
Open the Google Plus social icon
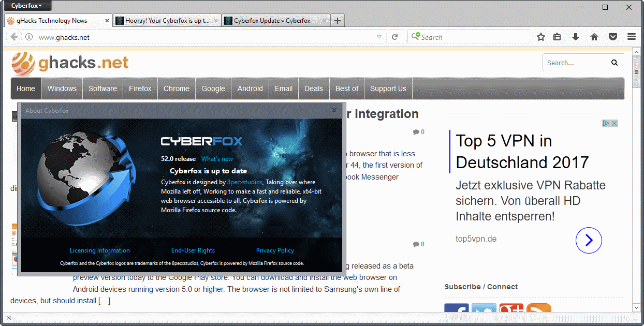(511, 308)
